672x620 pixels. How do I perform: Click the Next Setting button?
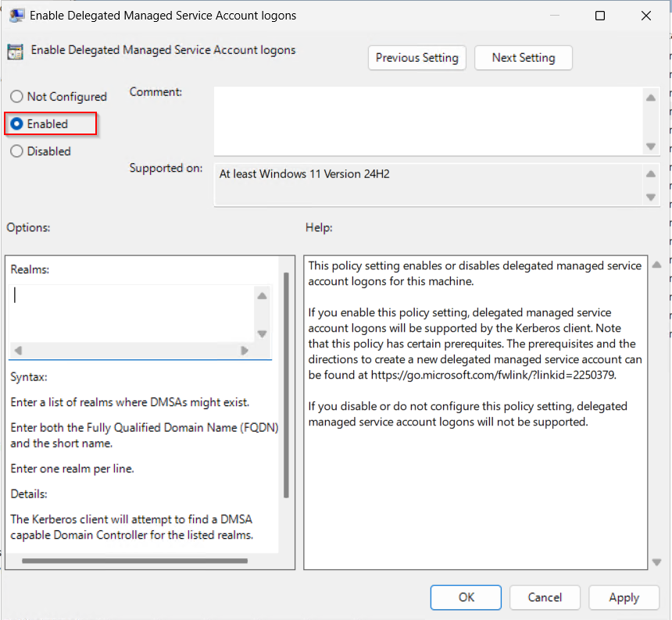523,58
